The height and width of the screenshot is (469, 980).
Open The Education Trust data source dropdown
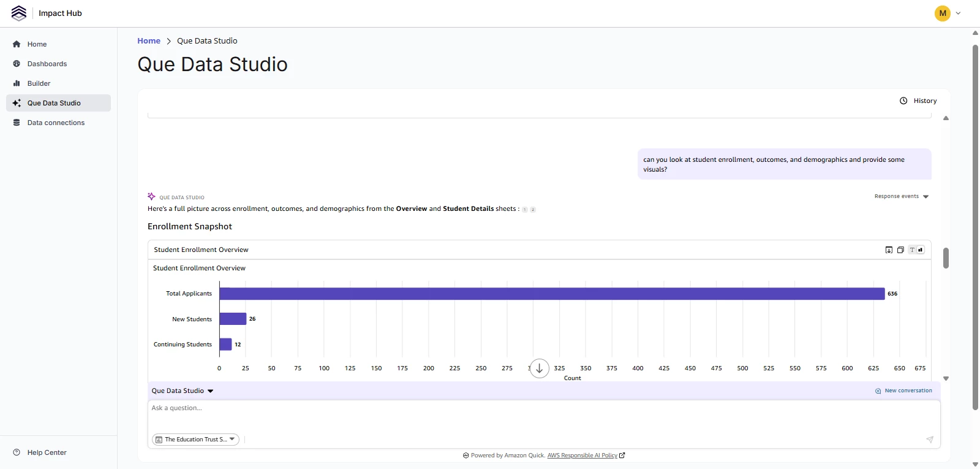tap(195, 440)
